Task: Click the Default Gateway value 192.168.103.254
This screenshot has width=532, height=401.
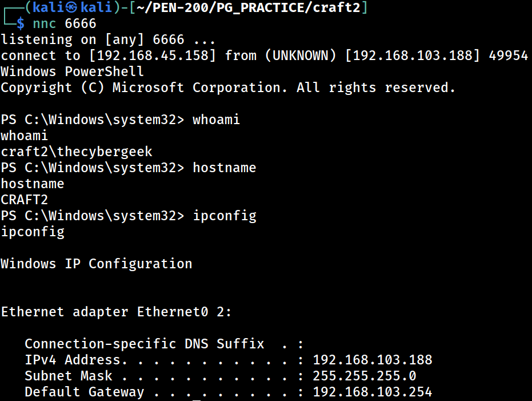Action: [x=372, y=392]
